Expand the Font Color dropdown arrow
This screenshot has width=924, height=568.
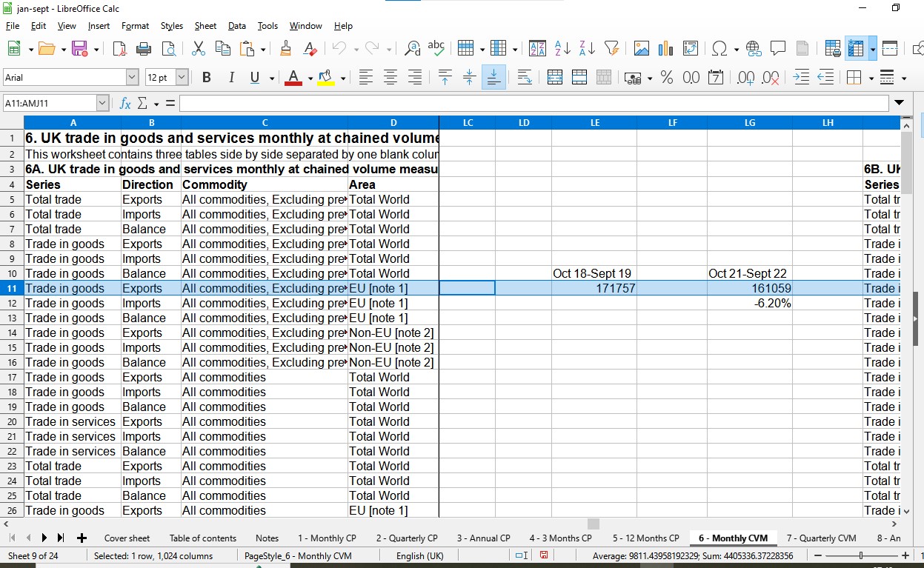[310, 78]
